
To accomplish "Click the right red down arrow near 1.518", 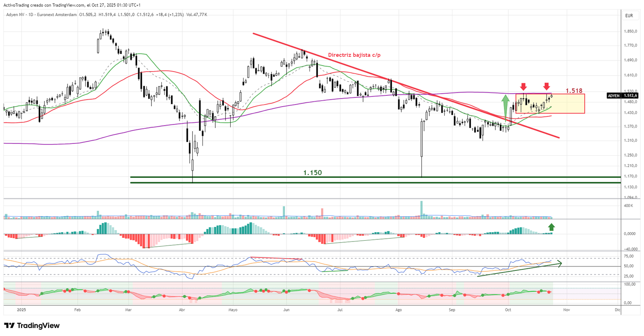I will 546,87.
